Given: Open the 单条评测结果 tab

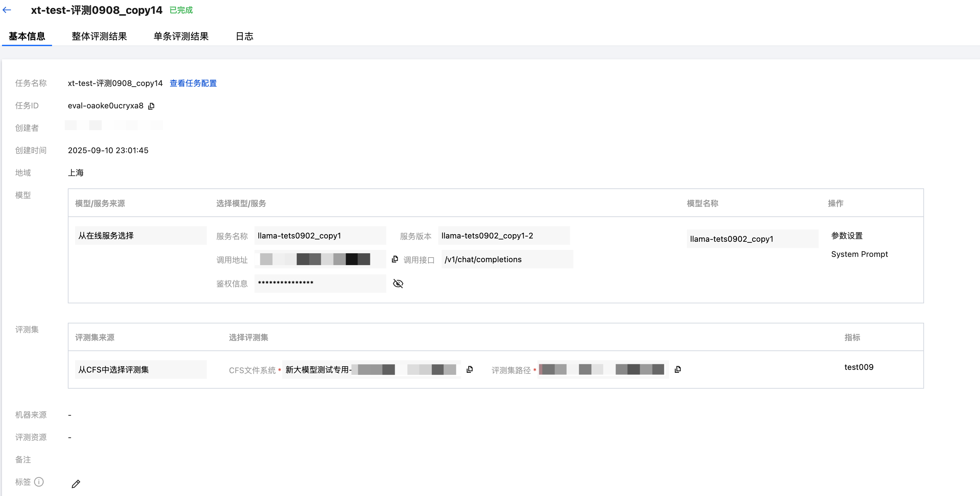Looking at the screenshot, I should coord(181,36).
